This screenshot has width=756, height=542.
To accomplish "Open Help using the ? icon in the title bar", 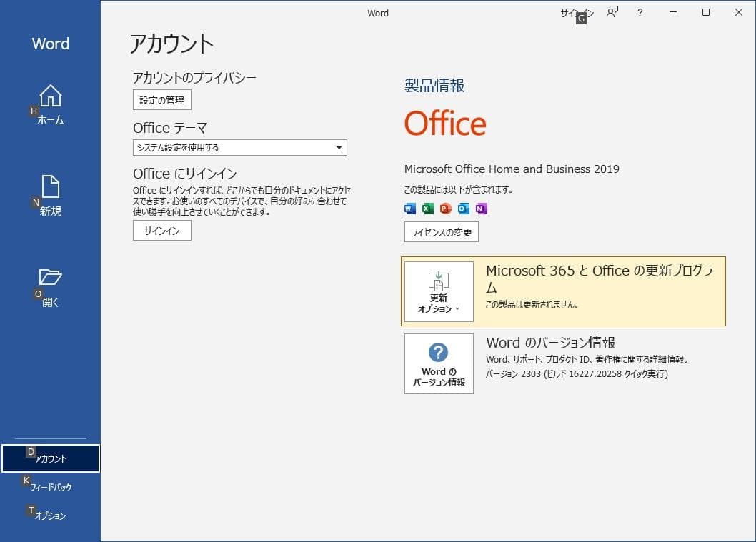I will [640, 12].
